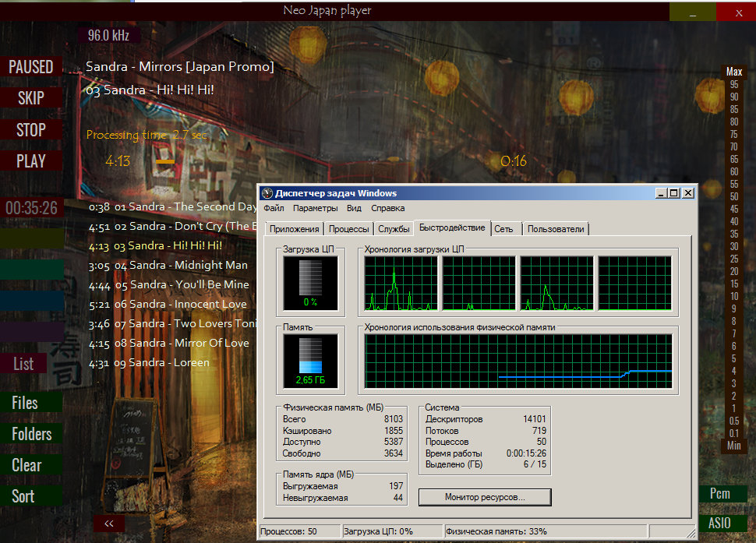Minimize the Neo Japan player window
The height and width of the screenshot is (543, 756).
pos(693,12)
